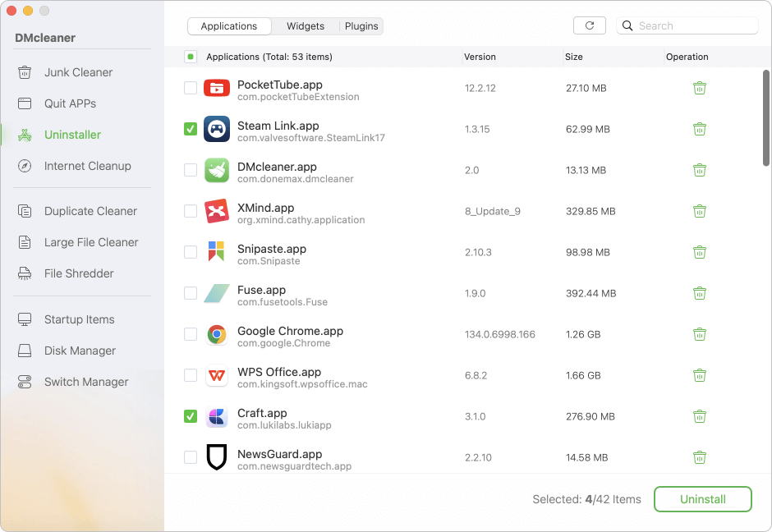
Task: Check the checkbox for XMind.app
Action: (190, 211)
